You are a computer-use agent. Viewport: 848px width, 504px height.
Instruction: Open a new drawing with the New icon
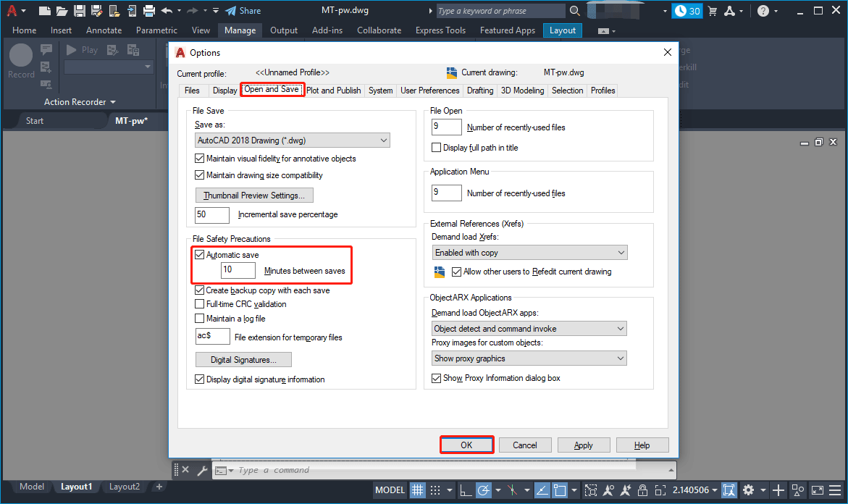43,10
